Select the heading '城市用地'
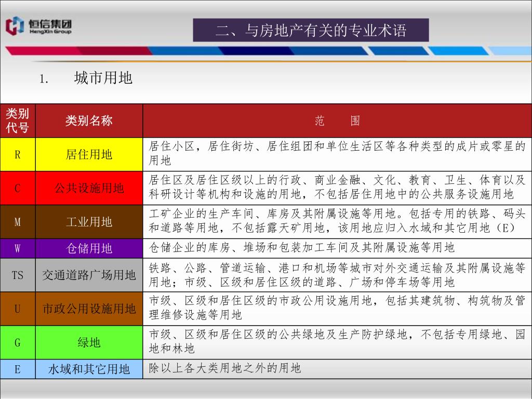The image size is (532, 399). tap(103, 78)
